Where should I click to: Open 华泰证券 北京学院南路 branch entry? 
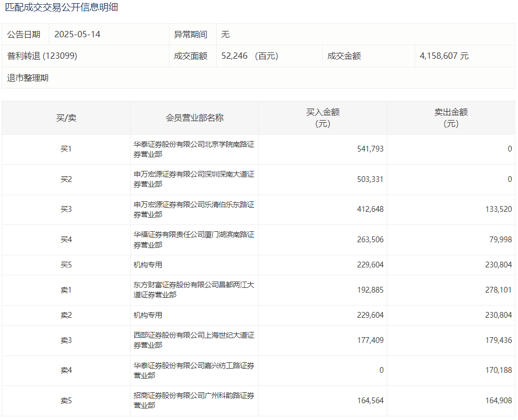[x=194, y=149]
